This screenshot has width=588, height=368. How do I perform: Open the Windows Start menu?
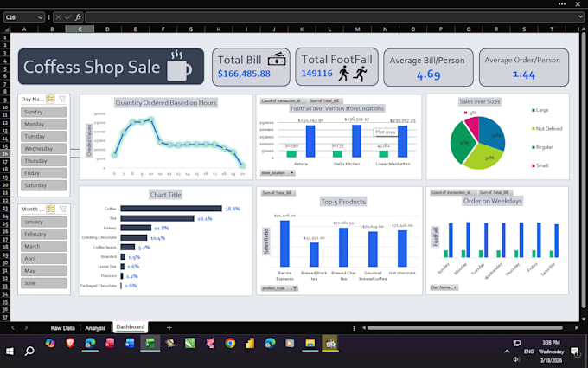[10, 351]
